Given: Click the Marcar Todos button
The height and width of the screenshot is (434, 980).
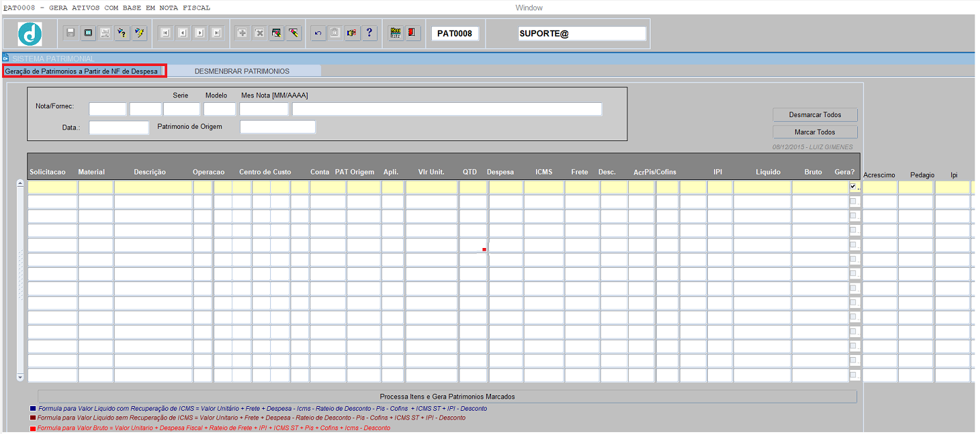Looking at the screenshot, I should [814, 132].
